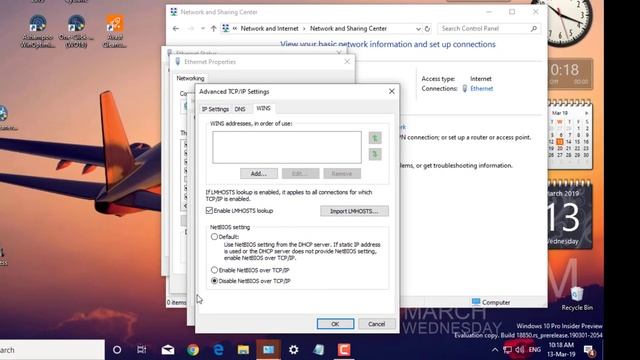This screenshot has width=640, height=360.
Task: Close the Ethernet Properties window
Action: [x=347, y=62]
